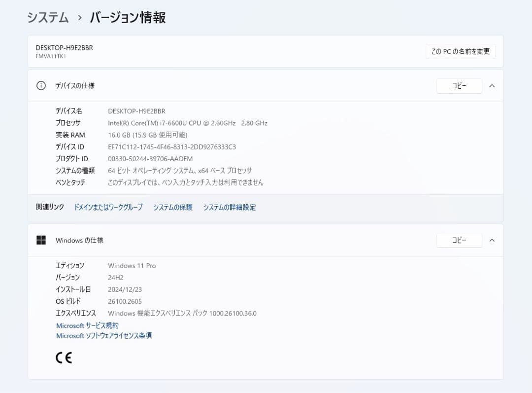
Task: Open Microsoft ソフトウェアライセンス条項 link
Action: pos(103,336)
